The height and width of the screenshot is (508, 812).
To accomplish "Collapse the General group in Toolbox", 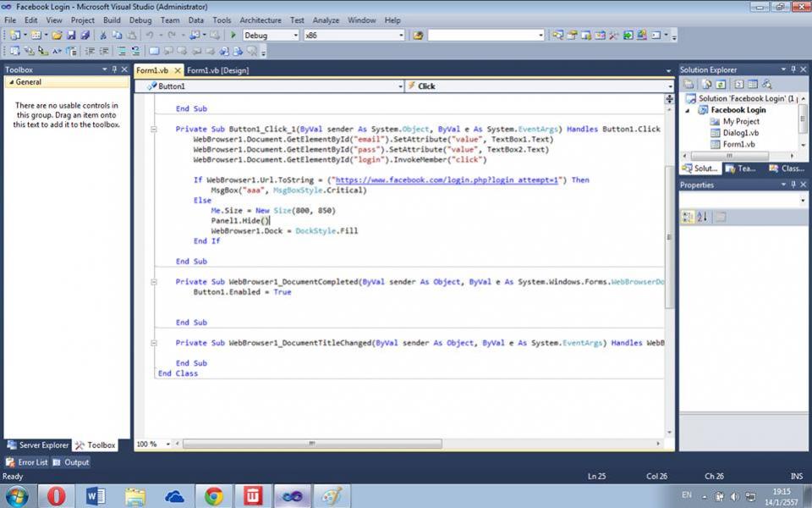I will point(11,82).
